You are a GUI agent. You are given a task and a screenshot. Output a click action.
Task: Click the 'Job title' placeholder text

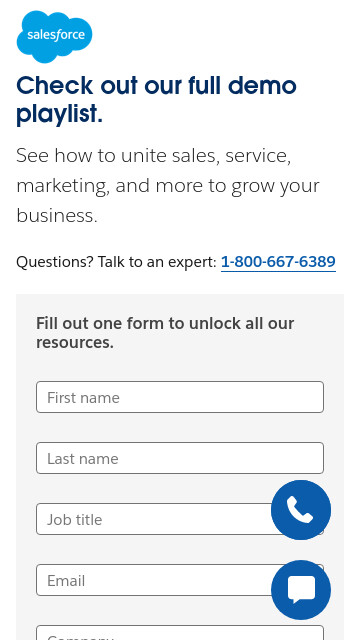point(75,520)
